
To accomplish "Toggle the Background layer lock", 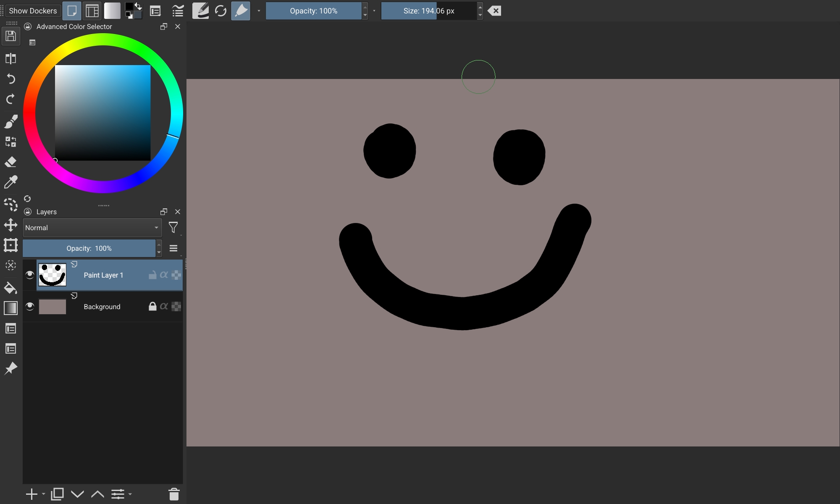I will (x=152, y=306).
